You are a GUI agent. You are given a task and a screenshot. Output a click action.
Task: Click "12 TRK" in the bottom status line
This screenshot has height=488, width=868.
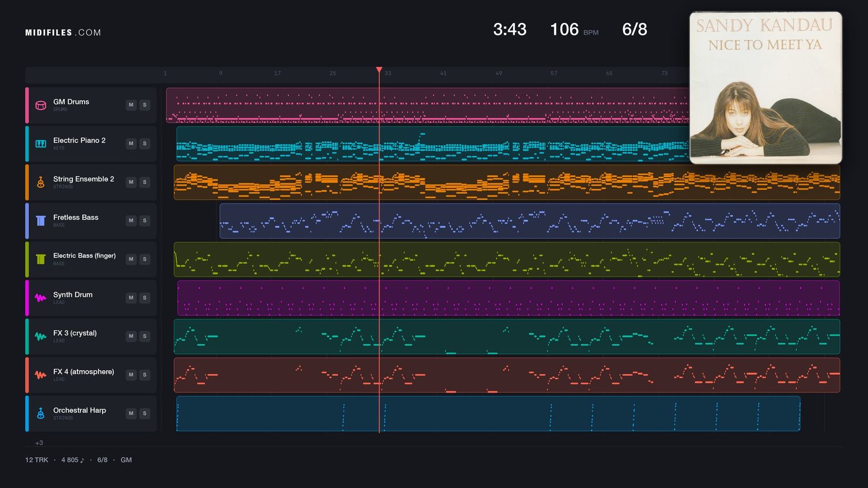click(36, 460)
